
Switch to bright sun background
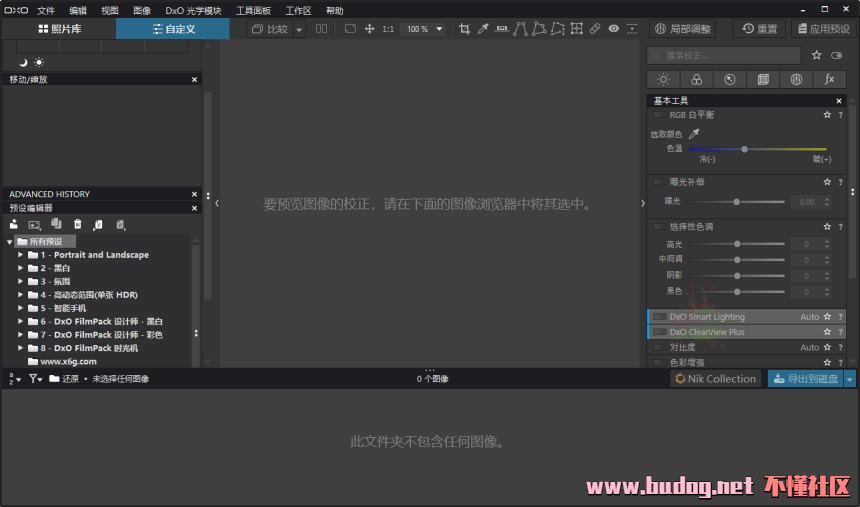[39, 63]
